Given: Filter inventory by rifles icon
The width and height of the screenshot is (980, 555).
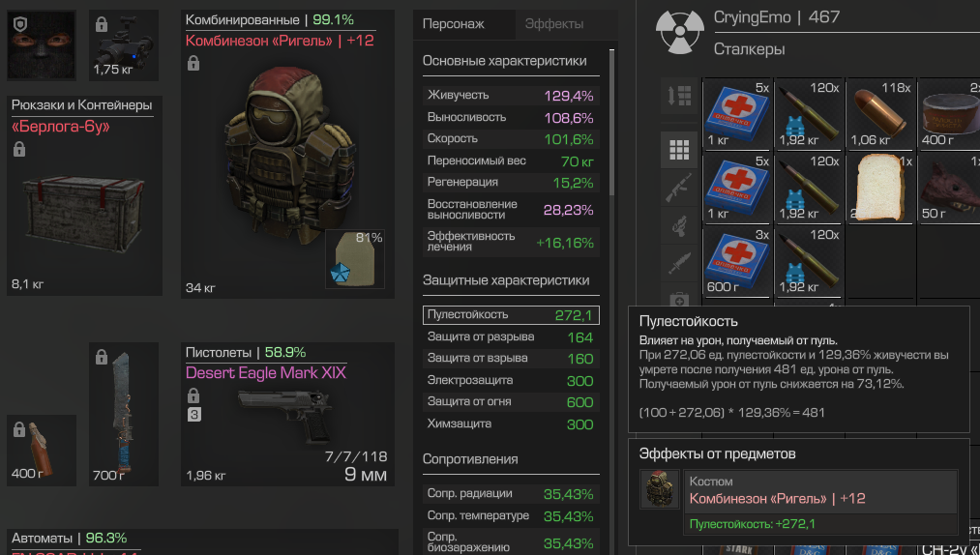Looking at the screenshot, I should pyautogui.click(x=679, y=188).
